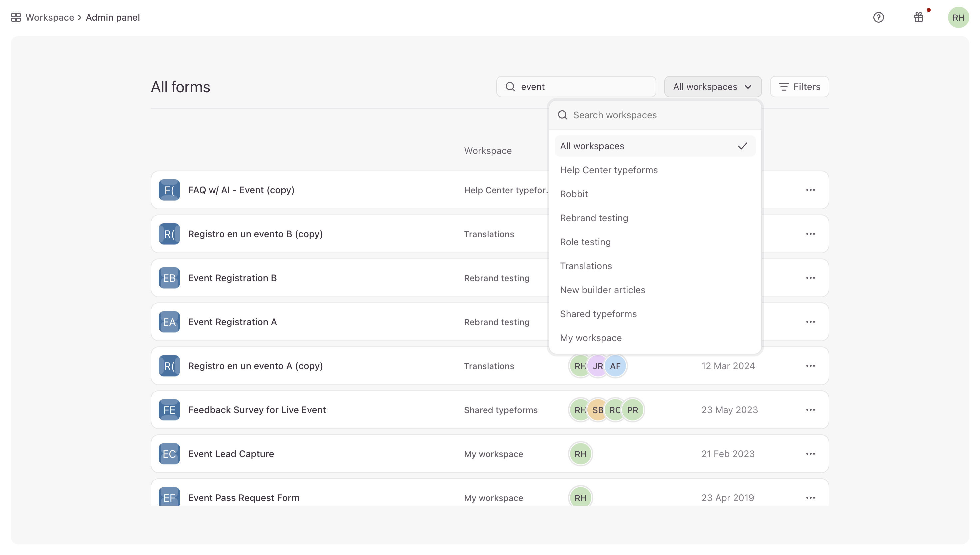Image resolution: width=980 pixels, height=555 pixels.
Task: Open the RH account avatar menu
Action: point(958,18)
